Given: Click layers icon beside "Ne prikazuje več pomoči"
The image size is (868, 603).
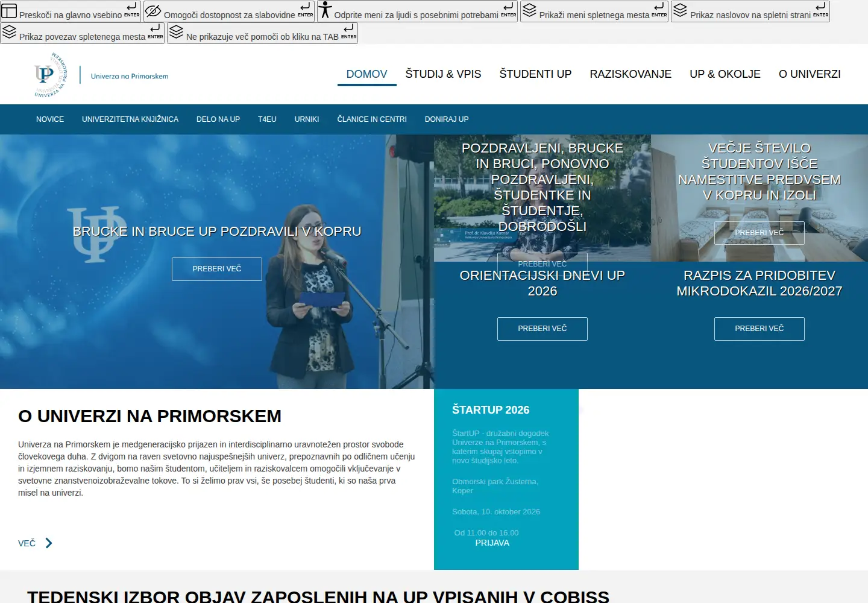Looking at the screenshot, I should click(176, 32).
